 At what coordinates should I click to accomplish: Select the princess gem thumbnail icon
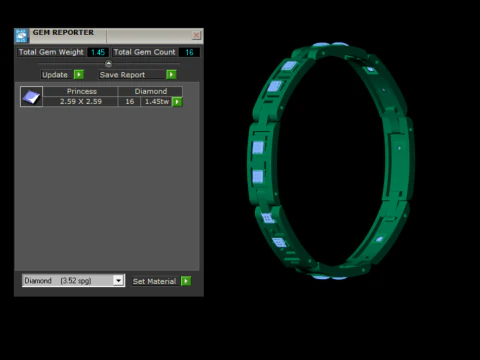(31, 97)
